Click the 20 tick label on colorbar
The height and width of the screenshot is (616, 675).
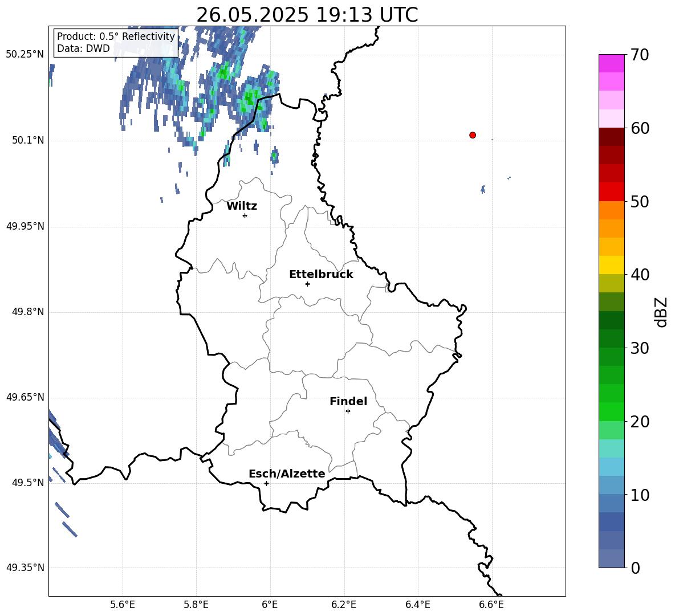[640, 422]
